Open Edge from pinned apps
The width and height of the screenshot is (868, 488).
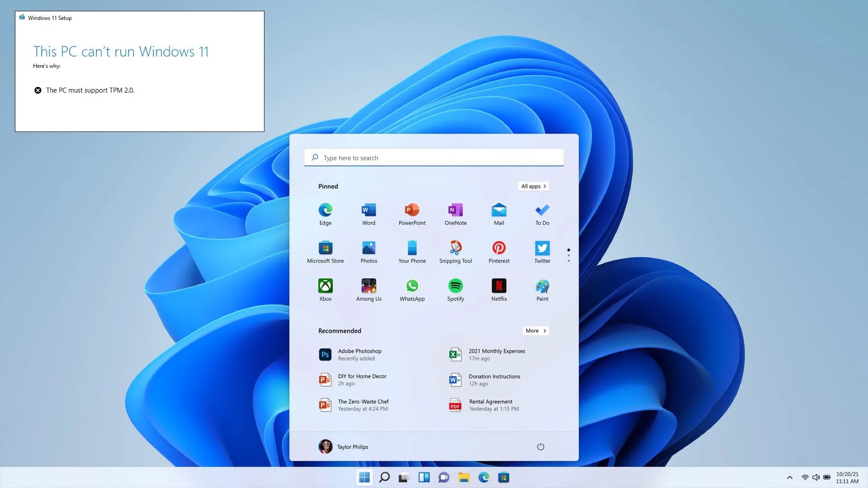[325, 214]
